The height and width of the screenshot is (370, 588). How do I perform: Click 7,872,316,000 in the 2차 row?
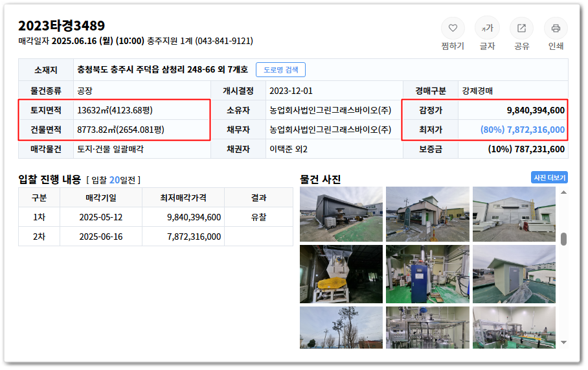[x=194, y=237]
